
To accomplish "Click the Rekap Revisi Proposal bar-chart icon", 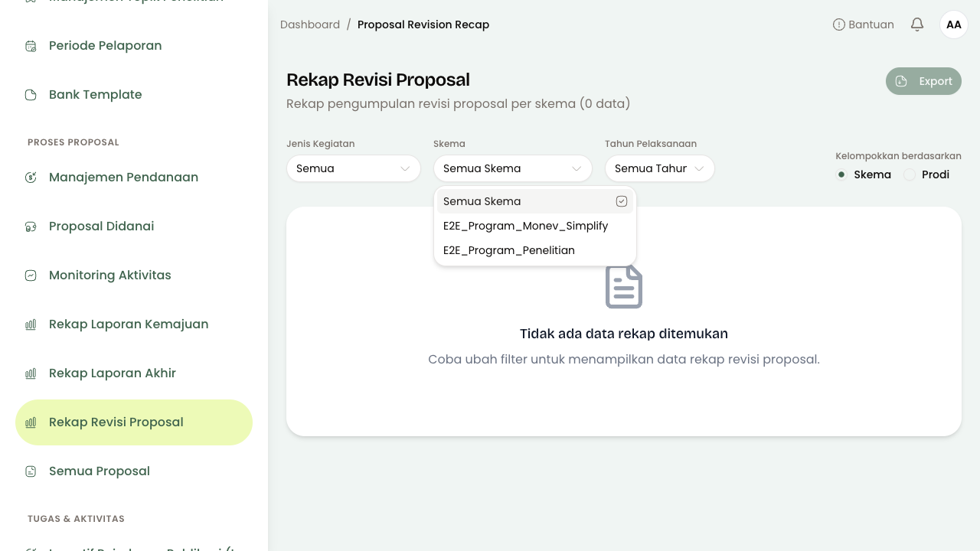I will click(x=31, y=422).
